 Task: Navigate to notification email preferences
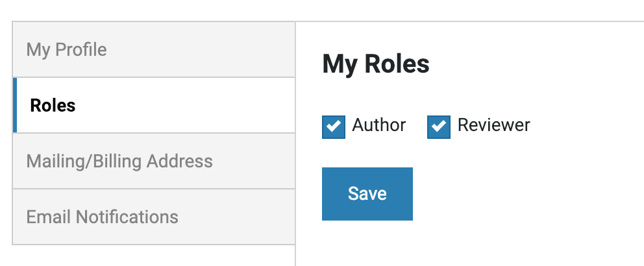pyautogui.click(x=102, y=217)
